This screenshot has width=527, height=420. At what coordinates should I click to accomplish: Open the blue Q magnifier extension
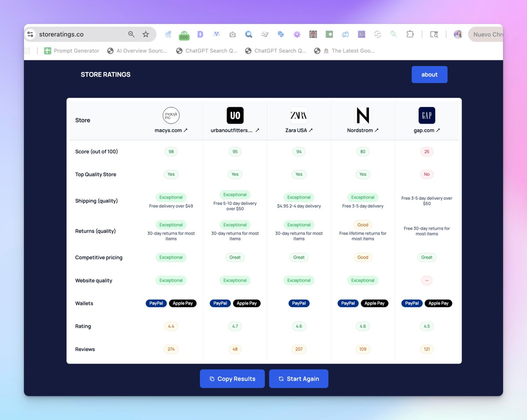(x=249, y=34)
